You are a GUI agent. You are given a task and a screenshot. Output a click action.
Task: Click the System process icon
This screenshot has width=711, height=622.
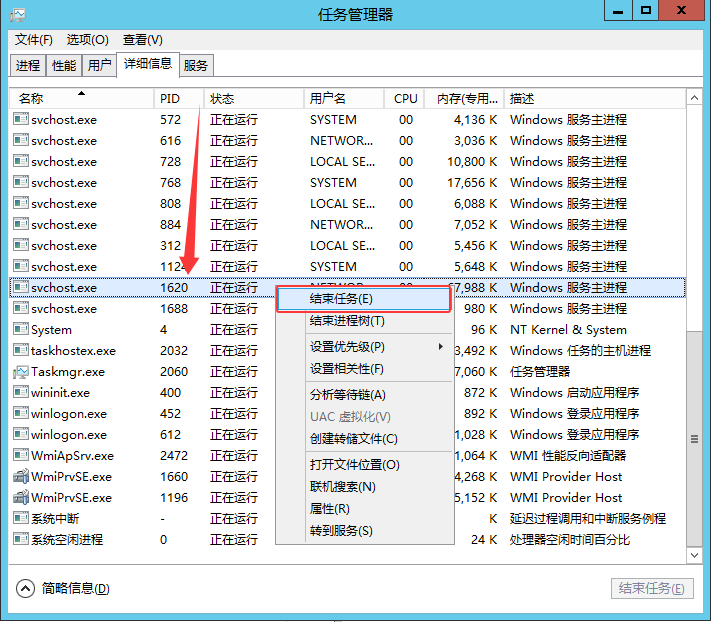[x=20, y=330]
